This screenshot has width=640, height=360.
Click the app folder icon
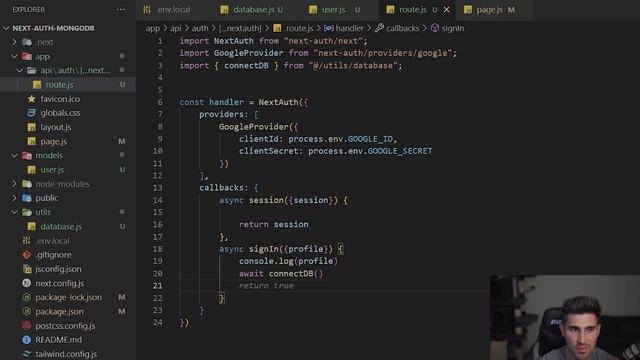27,56
